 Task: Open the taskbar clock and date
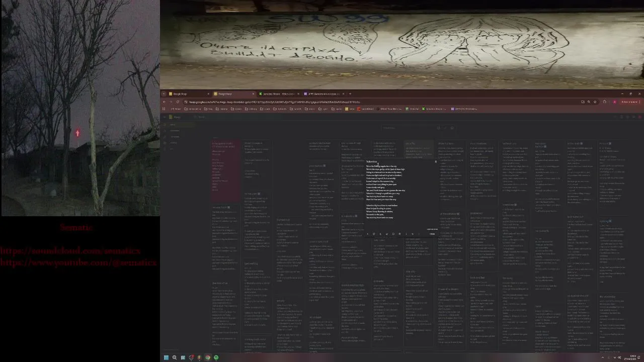tap(630, 357)
